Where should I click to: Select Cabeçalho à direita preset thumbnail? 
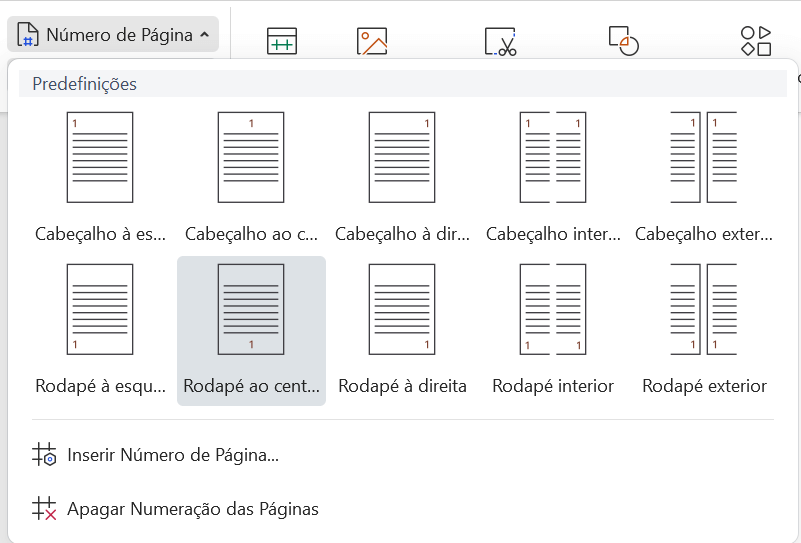(x=402, y=157)
